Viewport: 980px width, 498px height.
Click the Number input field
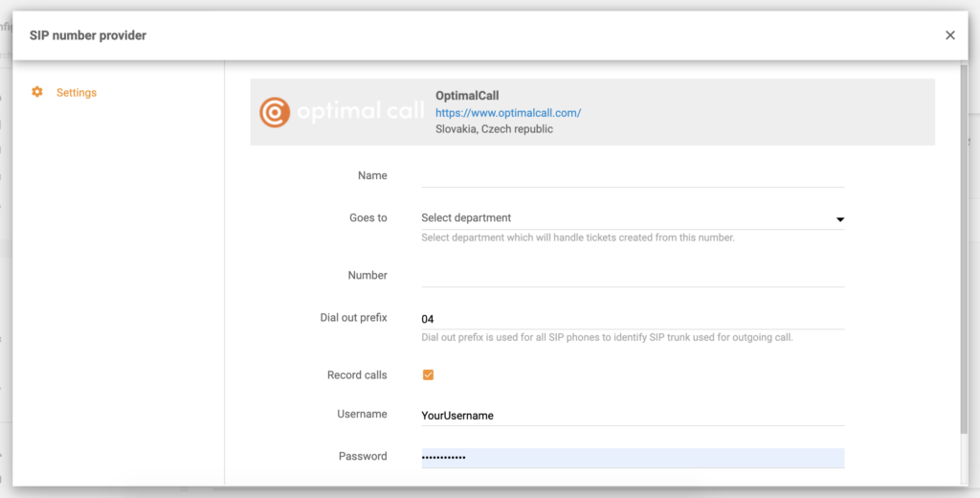click(x=632, y=276)
